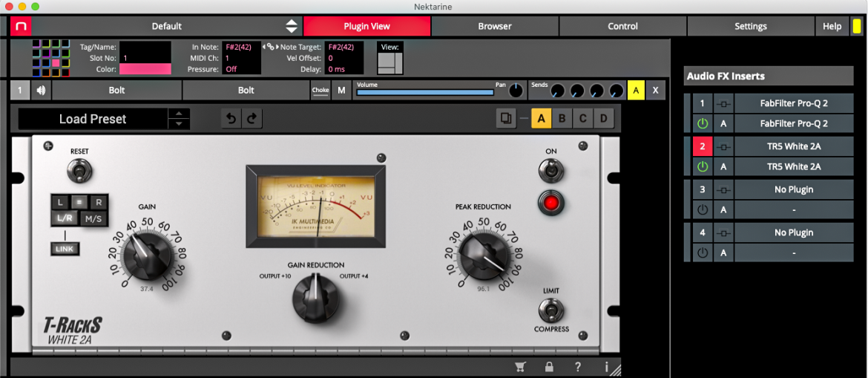Click the padlock icon in the plugin footer
The width and height of the screenshot is (868, 378).
click(x=549, y=366)
